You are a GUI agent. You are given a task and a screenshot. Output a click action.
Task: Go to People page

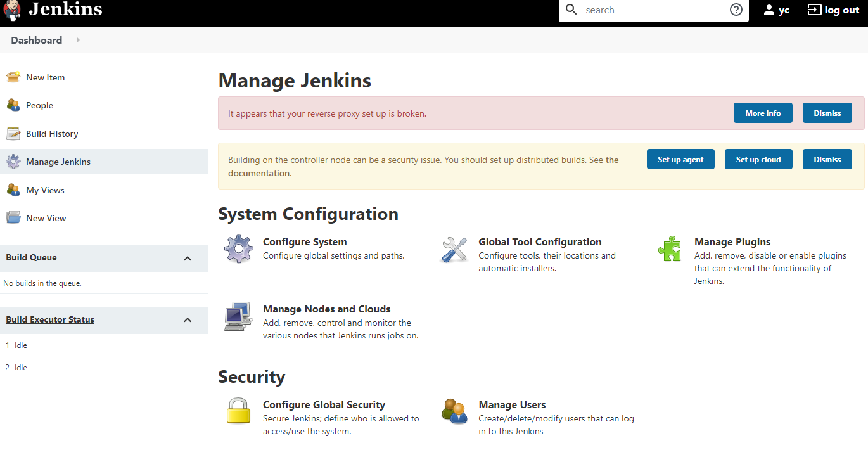(39, 105)
